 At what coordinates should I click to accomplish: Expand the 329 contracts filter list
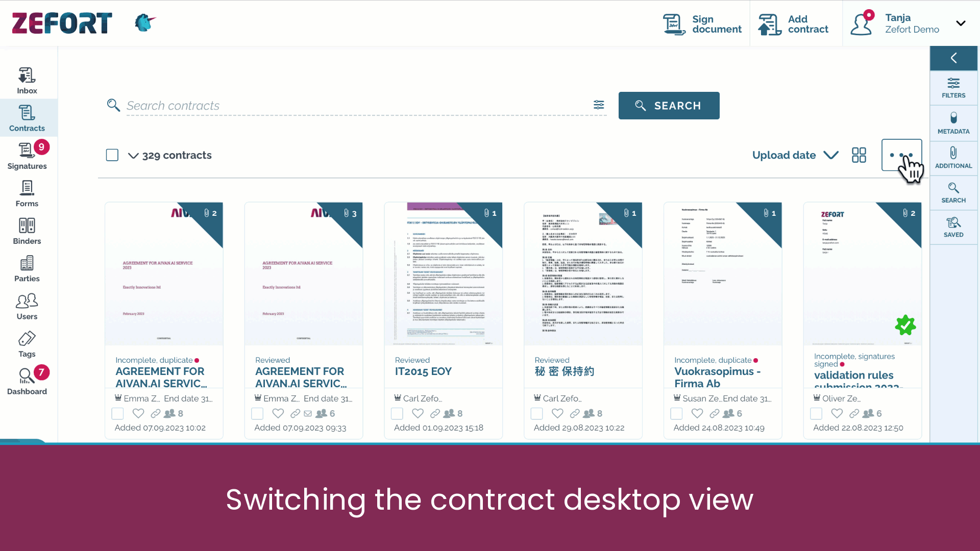point(132,156)
